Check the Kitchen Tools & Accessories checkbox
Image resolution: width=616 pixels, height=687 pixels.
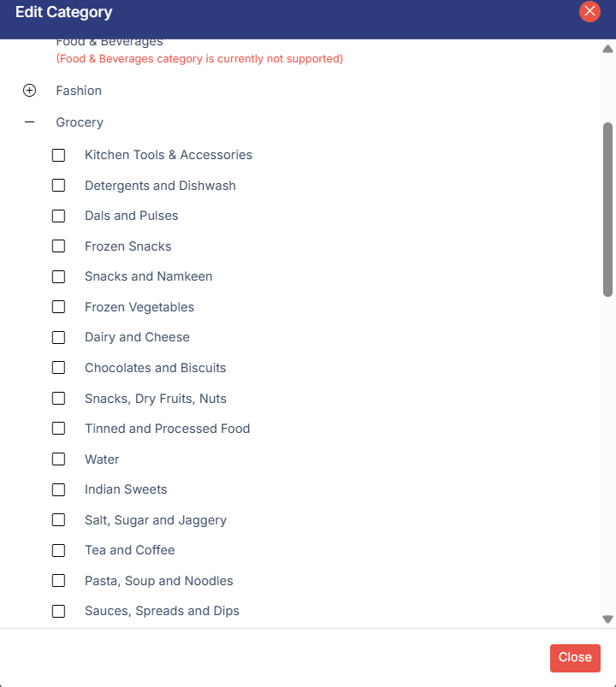click(x=58, y=155)
